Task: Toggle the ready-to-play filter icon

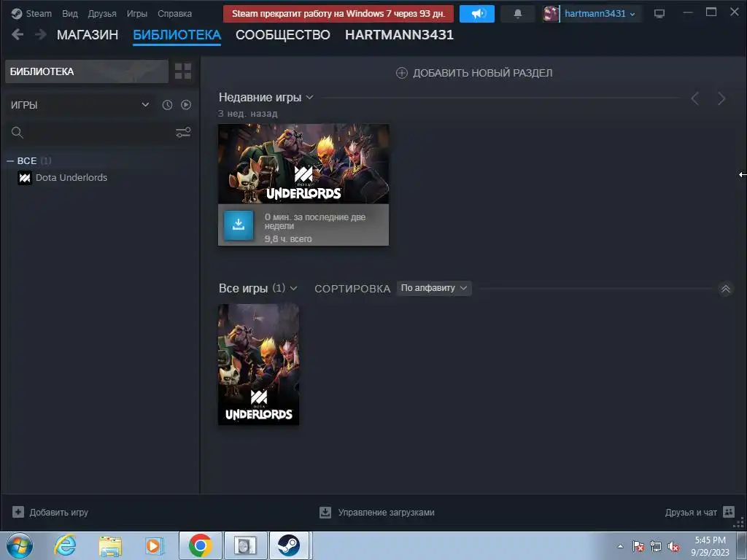Action: [186, 105]
